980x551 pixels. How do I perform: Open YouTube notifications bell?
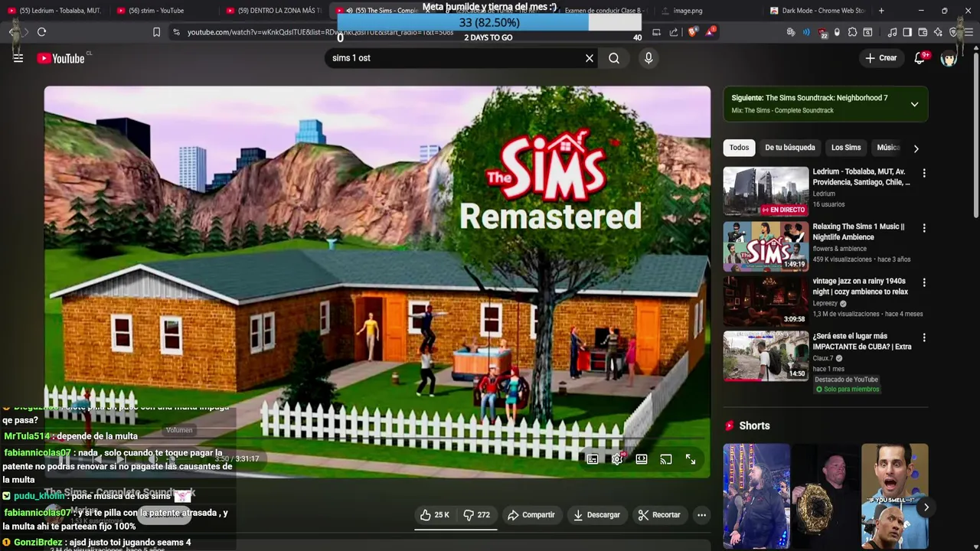[920, 58]
